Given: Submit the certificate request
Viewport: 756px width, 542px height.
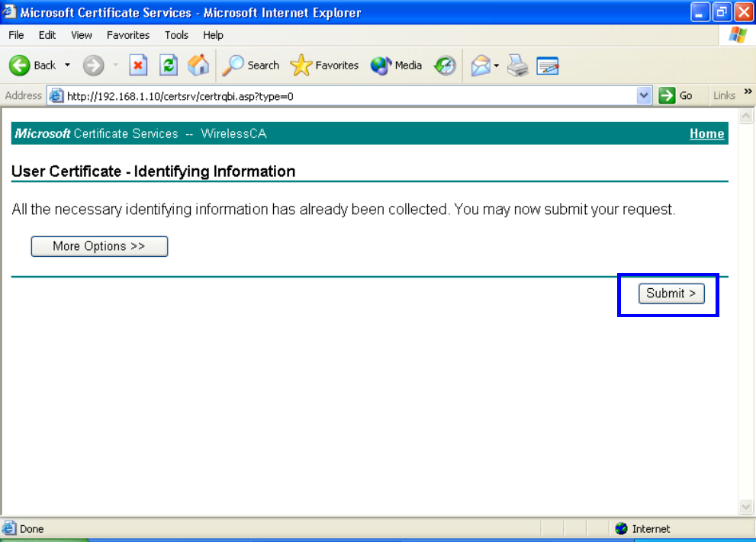Looking at the screenshot, I should click(671, 293).
